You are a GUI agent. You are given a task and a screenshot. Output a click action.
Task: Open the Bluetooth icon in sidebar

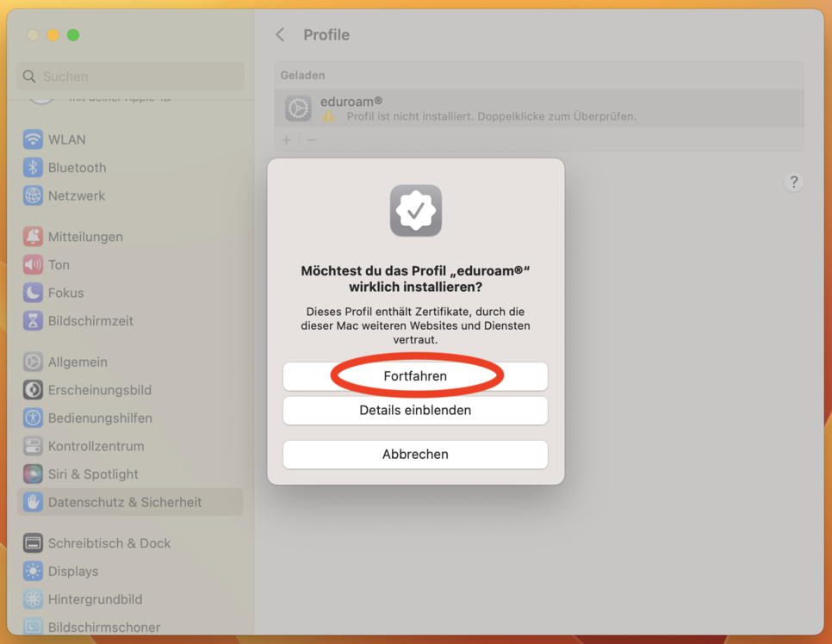33,168
